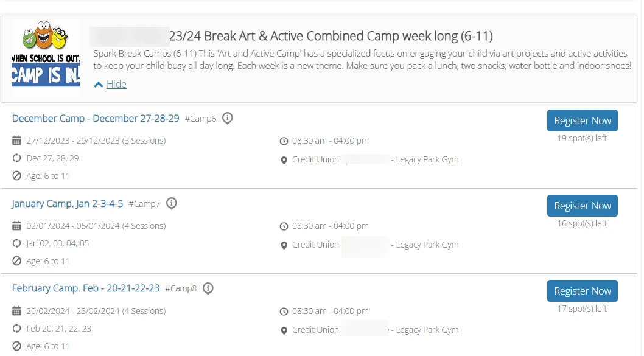
Task: Click age restriction icon in December Camp row
Action: (x=17, y=176)
